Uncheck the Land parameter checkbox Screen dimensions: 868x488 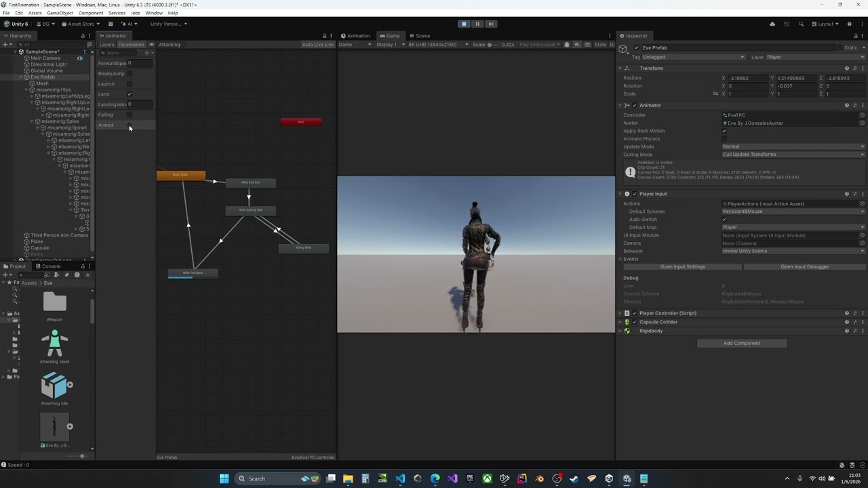[130, 94]
